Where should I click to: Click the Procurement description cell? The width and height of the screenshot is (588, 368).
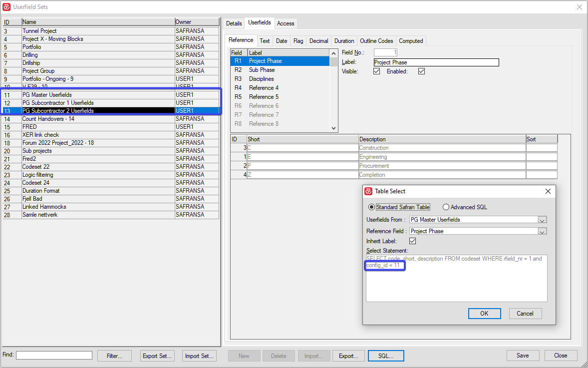[442, 166]
